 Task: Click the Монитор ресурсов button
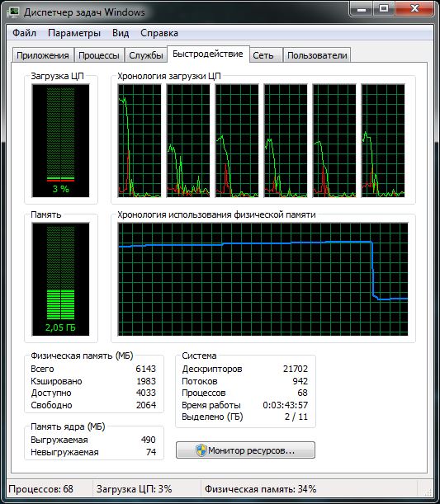pyautogui.click(x=245, y=450)
